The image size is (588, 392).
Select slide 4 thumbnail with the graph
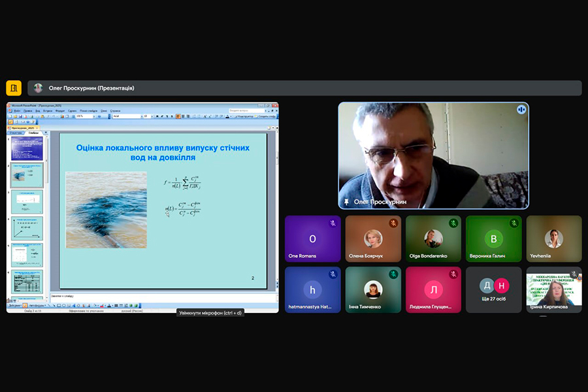tap(27, 229)
